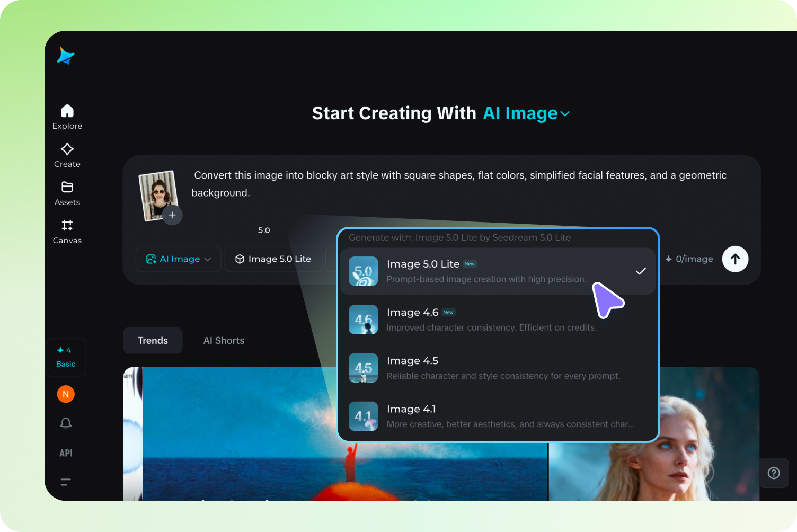Open notifications via the bell icon
This screenshot has height=532, width=797.
(x=65, y=423)
